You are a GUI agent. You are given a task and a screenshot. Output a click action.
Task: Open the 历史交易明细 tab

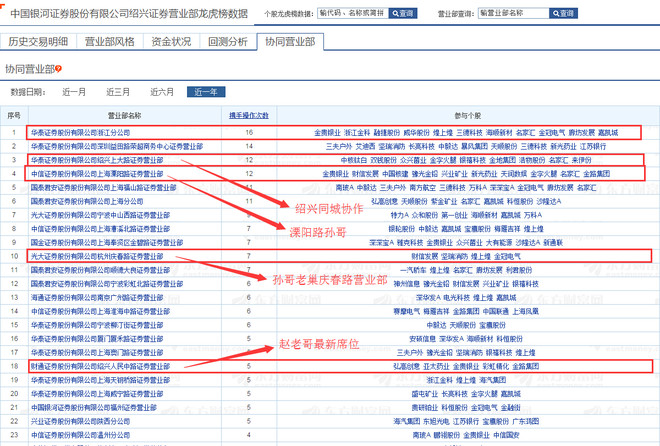38,42
